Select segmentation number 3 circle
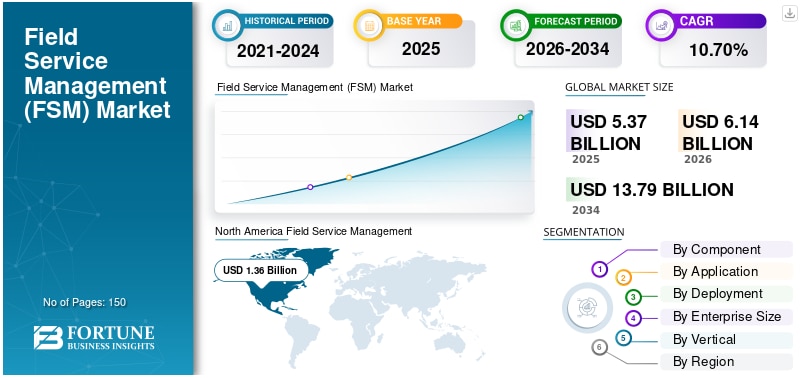The width and height of the screenshot is (808, 378). [633, 297]
